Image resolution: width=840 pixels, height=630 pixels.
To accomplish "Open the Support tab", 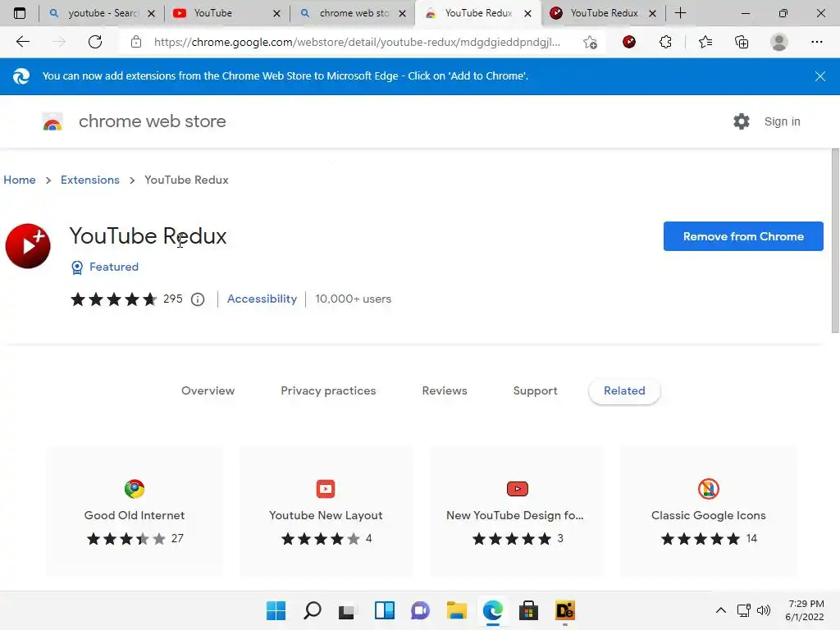I will coord(535,390).
